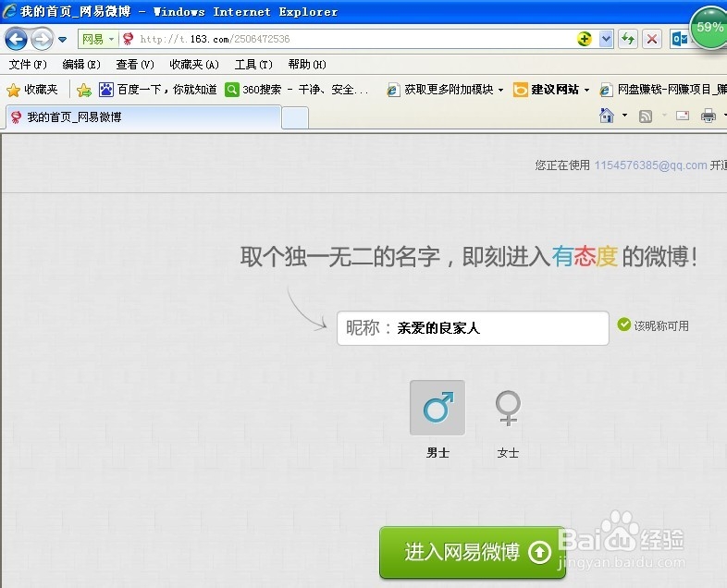This screenshot has height=588, width=727.
Task: Open the 帮助(H) menu
Action: coord(307,65)
